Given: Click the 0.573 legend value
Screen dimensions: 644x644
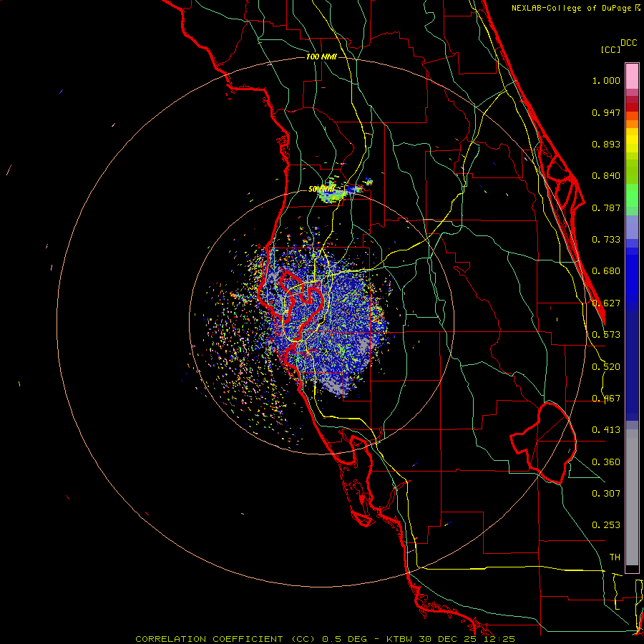Looking at the screenshot, I should tap(606, 335).
